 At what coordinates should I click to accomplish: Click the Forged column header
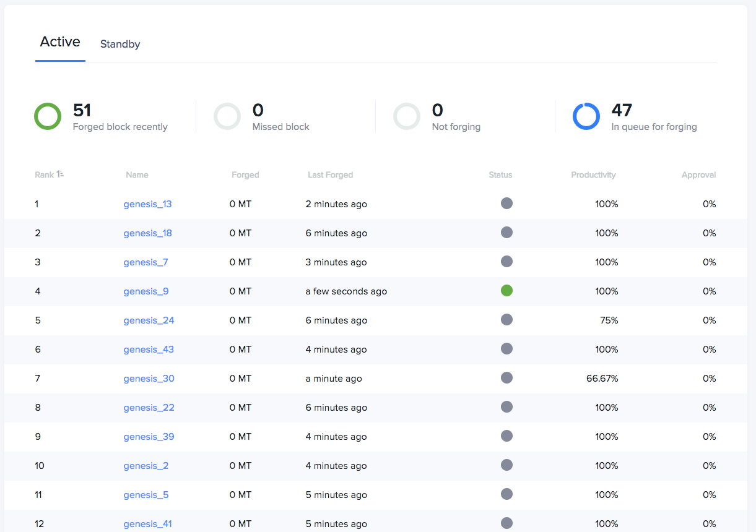[x=245, y=175]
